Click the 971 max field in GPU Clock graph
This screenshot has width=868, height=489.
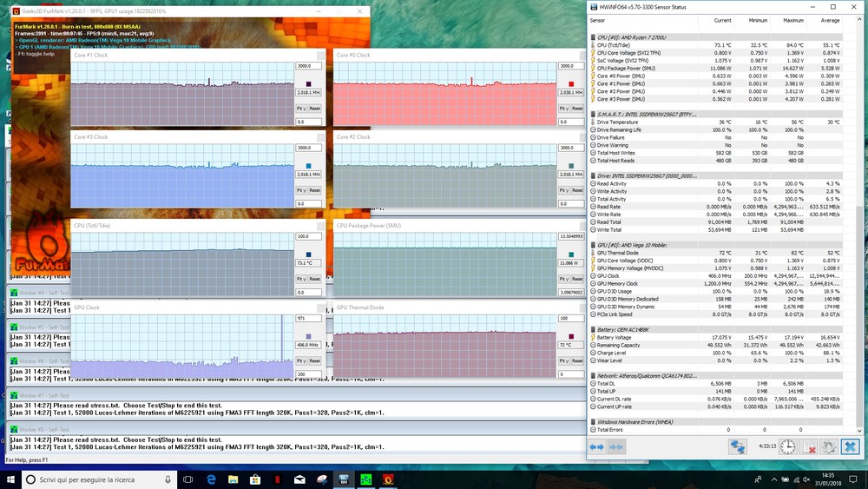point(308,319)
